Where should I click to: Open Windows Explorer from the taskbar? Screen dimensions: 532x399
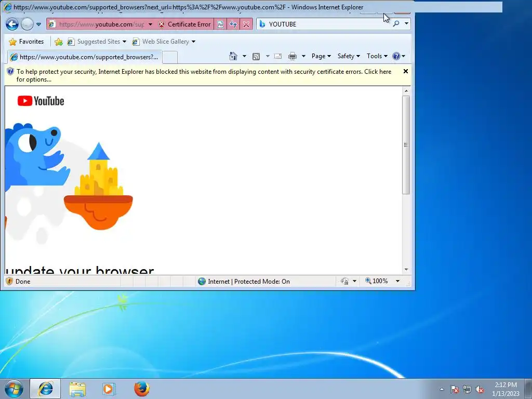pos(77,389)
